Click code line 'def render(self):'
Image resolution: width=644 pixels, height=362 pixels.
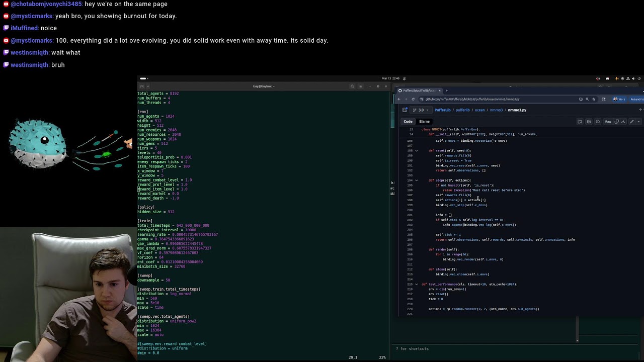tap(443, 249)
